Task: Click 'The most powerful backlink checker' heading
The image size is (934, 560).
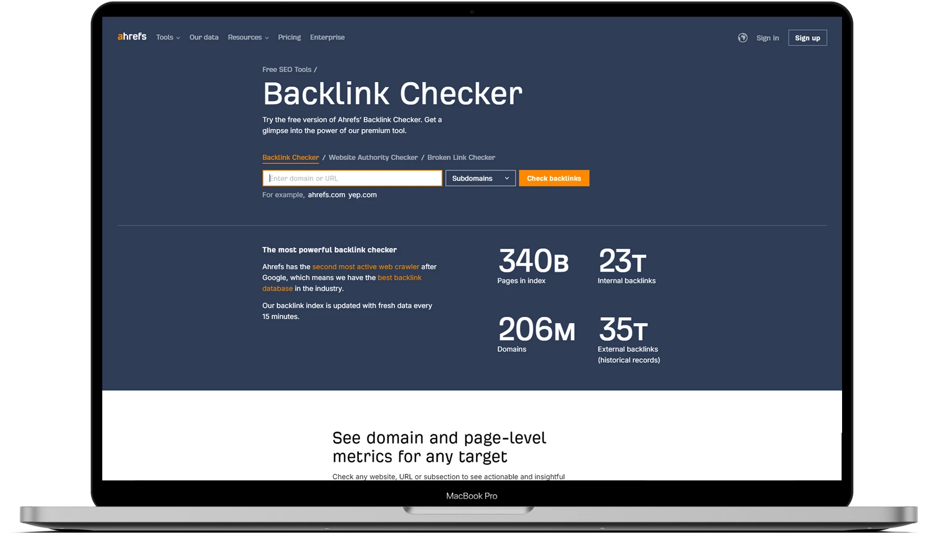Action: tap(329, 250)
